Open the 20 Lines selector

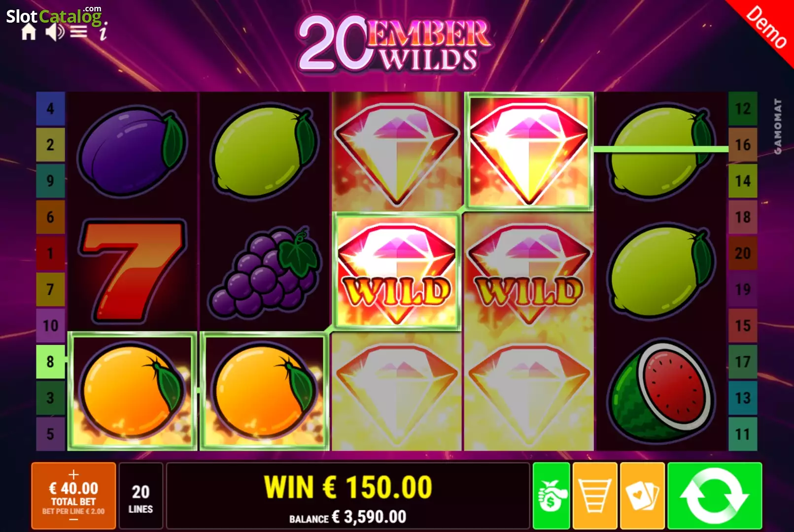tap(141, 496)
